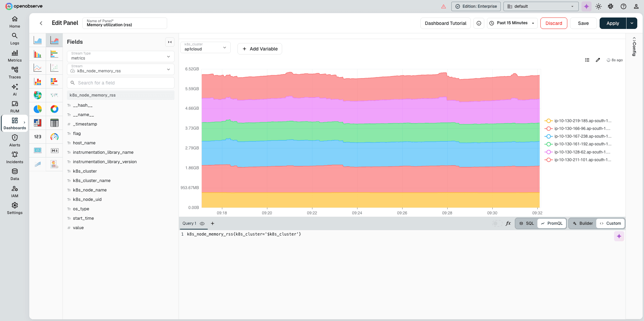Open the Logs page from sidebar
The width and height of the screenshot is (644, 321).
tap(15, 39)
